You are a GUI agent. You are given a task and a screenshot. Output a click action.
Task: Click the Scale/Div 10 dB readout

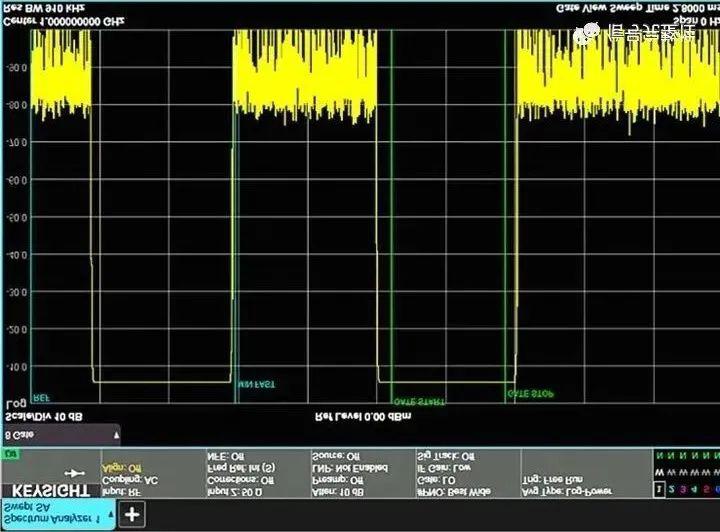click(44, 417)
